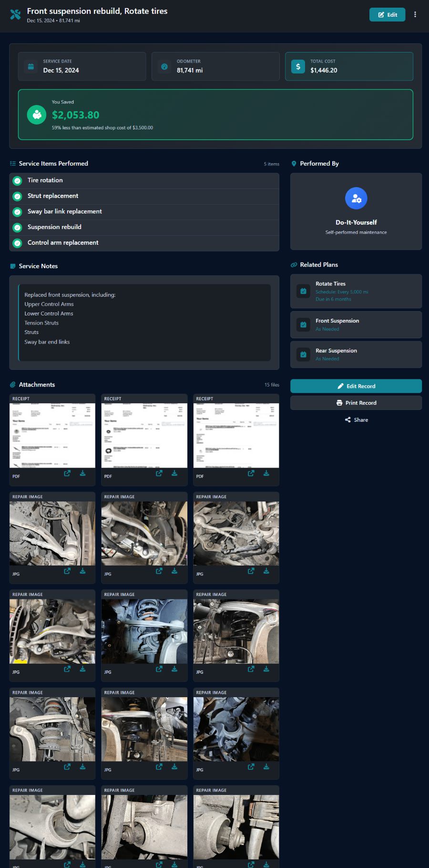Open second receipt PDF in new tab
Viewport: 429px width, 868px height.
(x=159, y=473)
